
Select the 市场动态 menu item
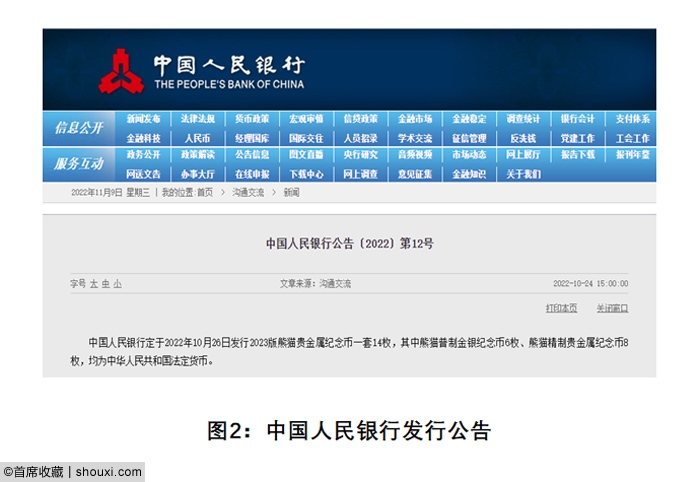pyautogui.click(x=469, y=155)
